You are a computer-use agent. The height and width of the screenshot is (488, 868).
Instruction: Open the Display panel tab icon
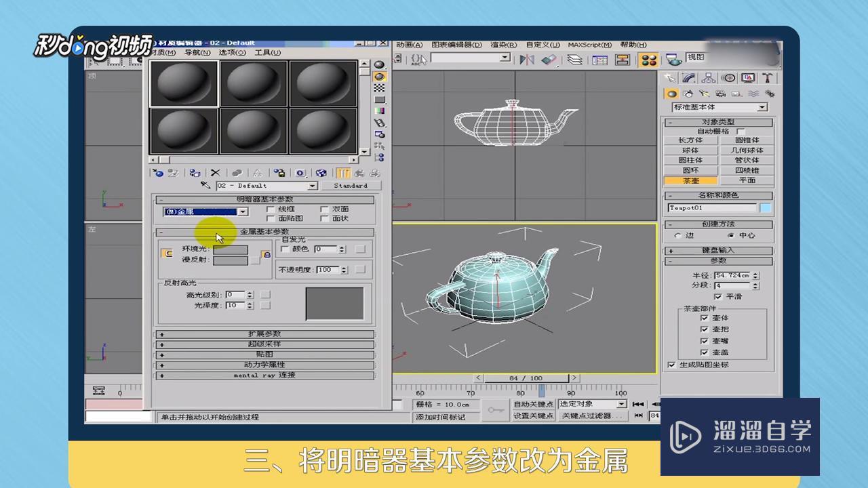click(748, 78)
